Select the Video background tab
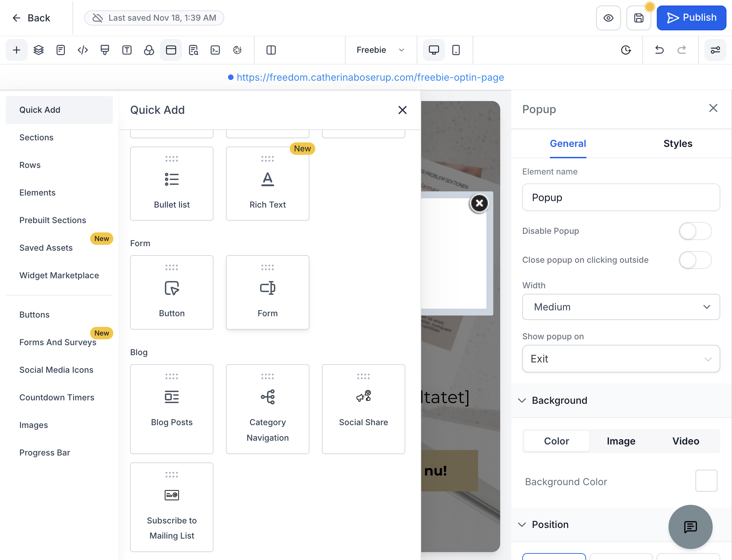 tap(686, 441)
